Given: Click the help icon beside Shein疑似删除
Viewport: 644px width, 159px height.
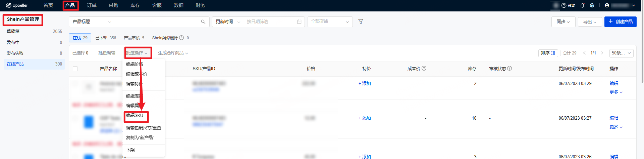Looking at the screenshot, I should coord(181,38).
